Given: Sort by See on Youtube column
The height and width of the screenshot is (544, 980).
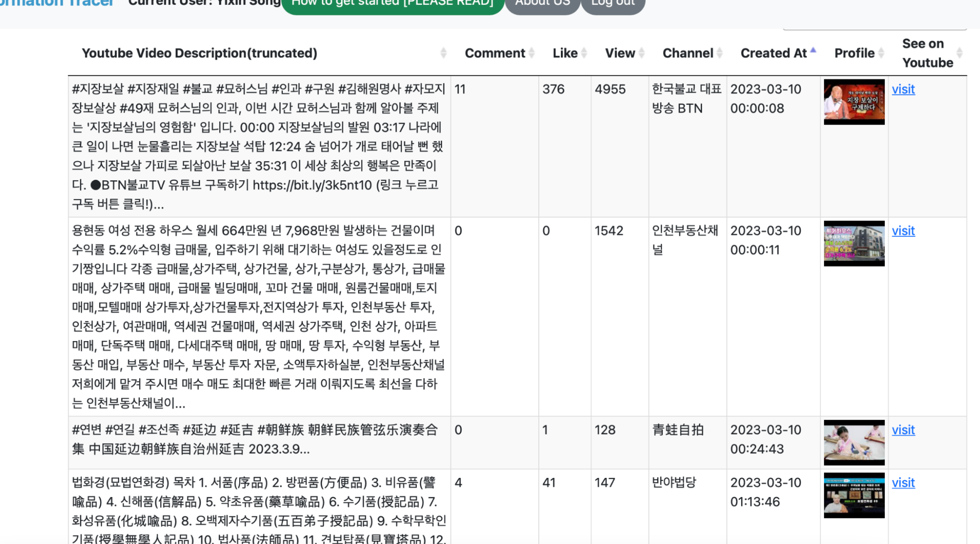Looking at the screenshot, I should [959, 53].
